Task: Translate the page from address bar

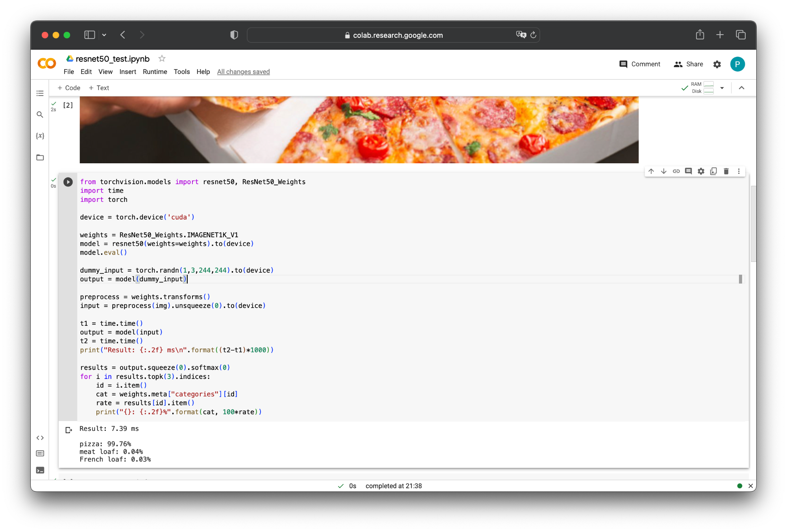Action: (x=521, y=35)
